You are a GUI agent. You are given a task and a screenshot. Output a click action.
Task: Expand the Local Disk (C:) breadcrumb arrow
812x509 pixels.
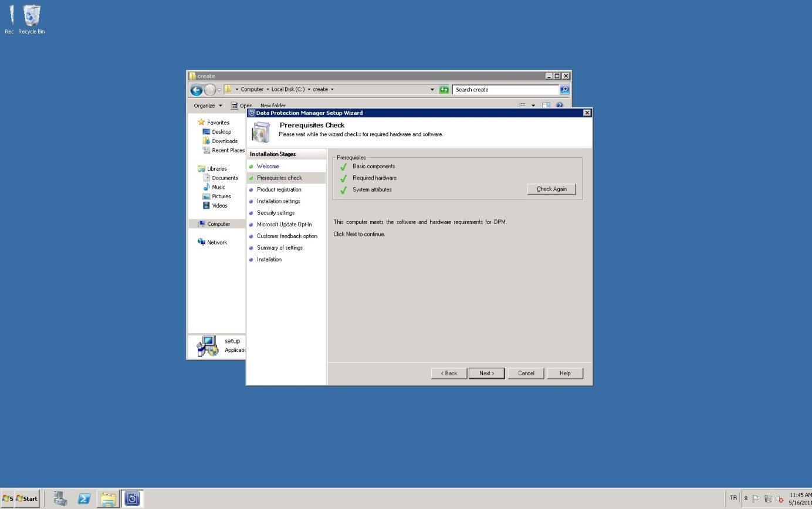(308, 90)
